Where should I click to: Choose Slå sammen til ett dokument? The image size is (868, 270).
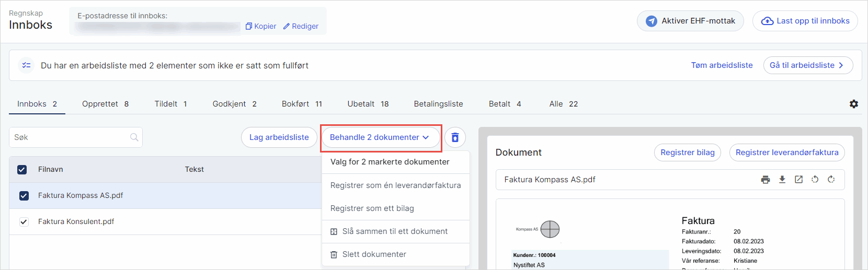(395, 231)
